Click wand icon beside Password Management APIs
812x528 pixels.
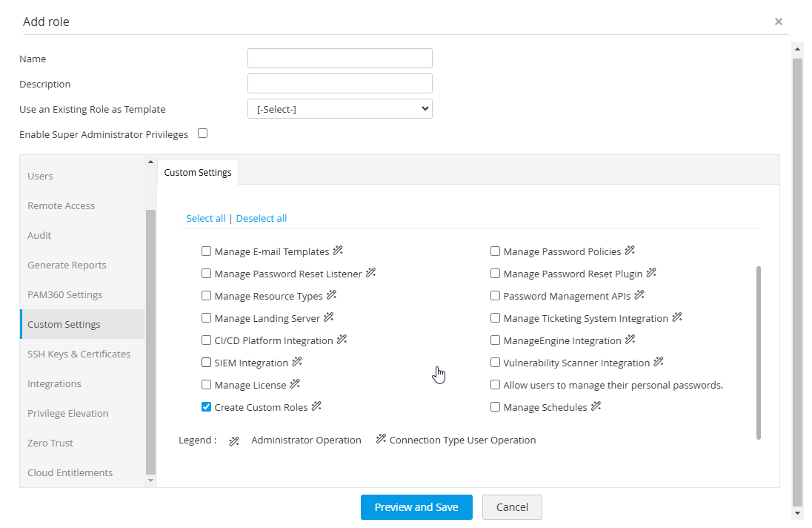[x=640, y=295]
